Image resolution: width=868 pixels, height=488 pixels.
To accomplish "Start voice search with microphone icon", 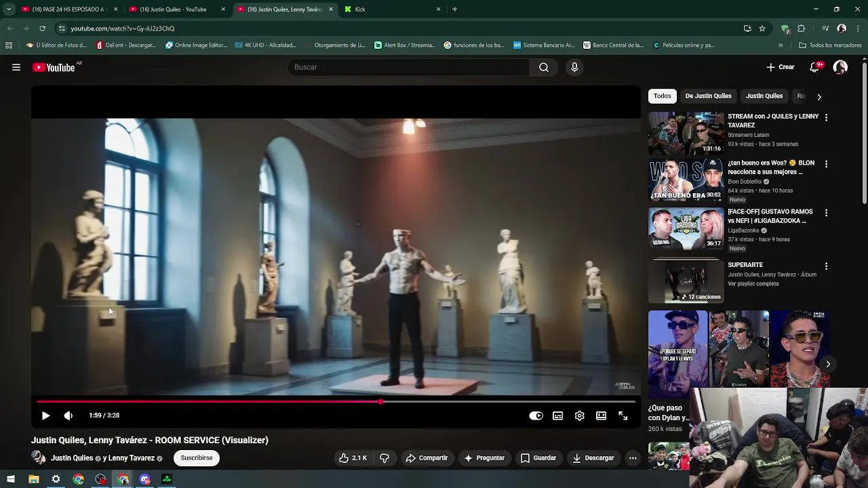I will tap(574, 67).
